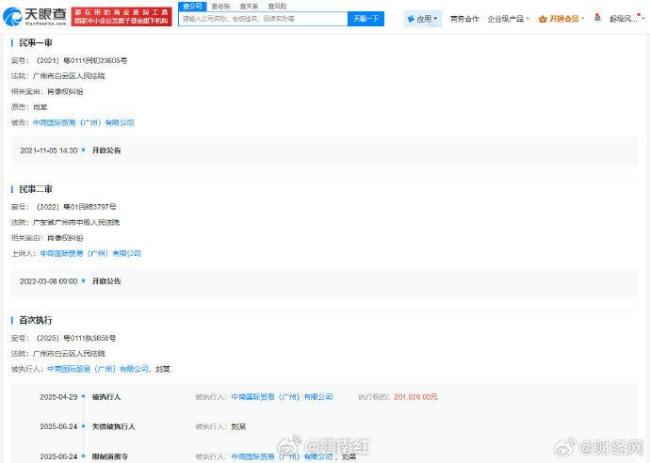Select the case number text (2021)粤0111民初23605号

coord(82,61)
